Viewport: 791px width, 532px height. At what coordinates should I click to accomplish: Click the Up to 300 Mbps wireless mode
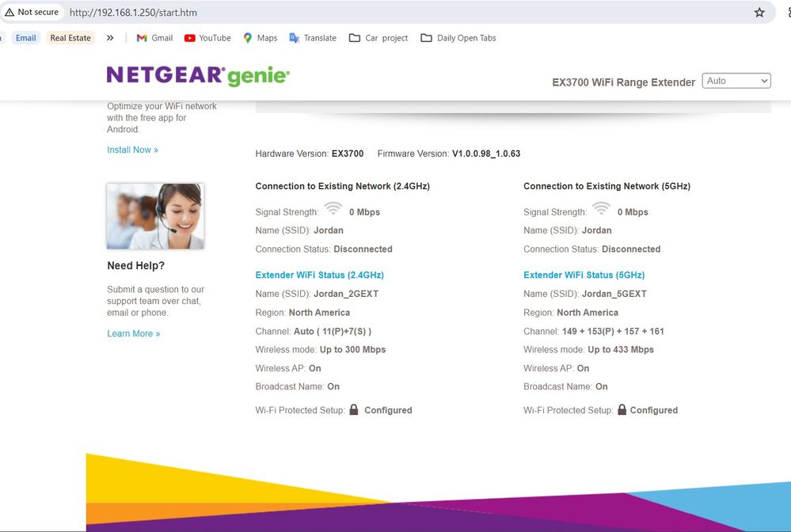(352, 349)
